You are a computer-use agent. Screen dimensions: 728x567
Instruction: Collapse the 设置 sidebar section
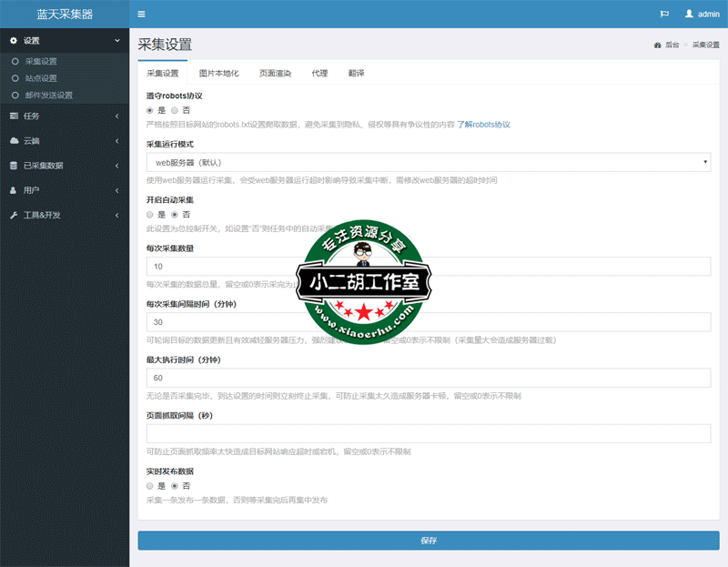(116, 41)
